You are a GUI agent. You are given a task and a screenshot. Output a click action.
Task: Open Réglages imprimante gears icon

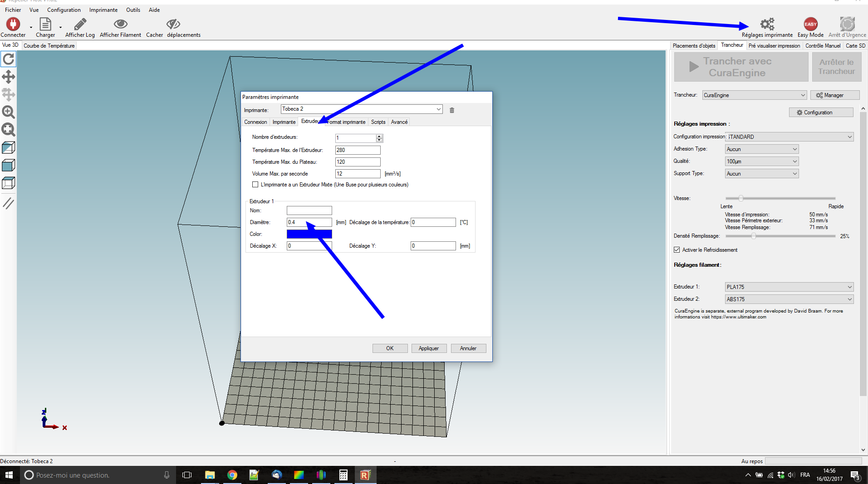(767, 24)
